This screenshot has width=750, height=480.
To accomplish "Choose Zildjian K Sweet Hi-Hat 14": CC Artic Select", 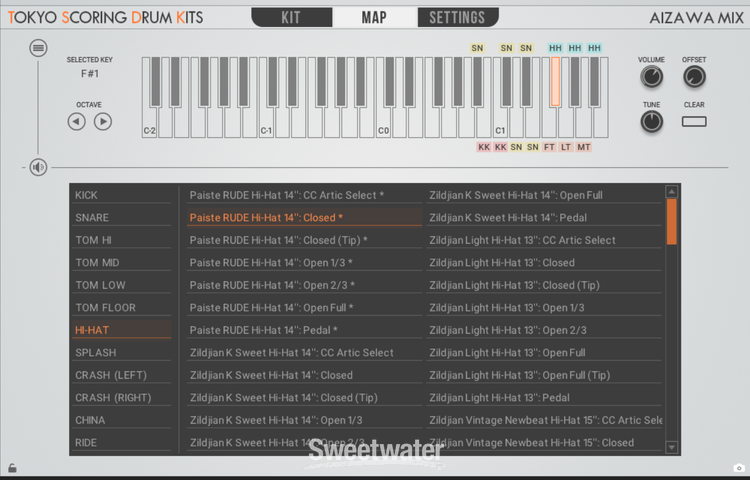I will click(304, 352).
